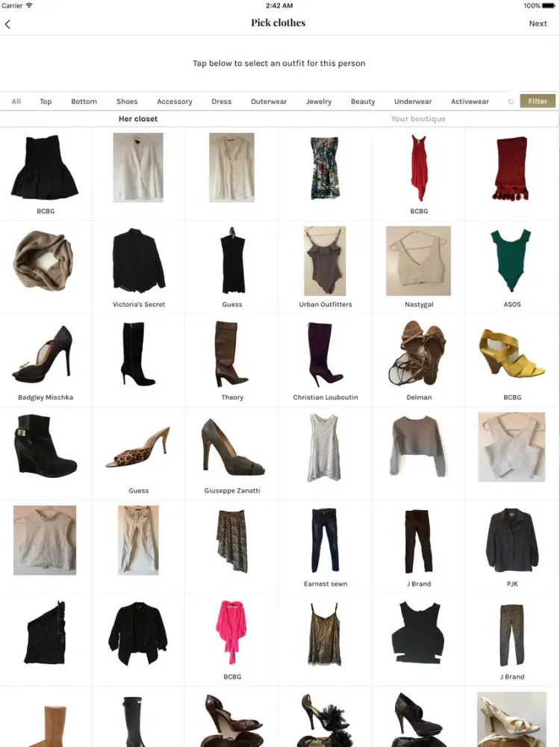Screen dimensions: 560x747
Task: Pick the black one-shoulder top
Action: click(x=45, y=633)
